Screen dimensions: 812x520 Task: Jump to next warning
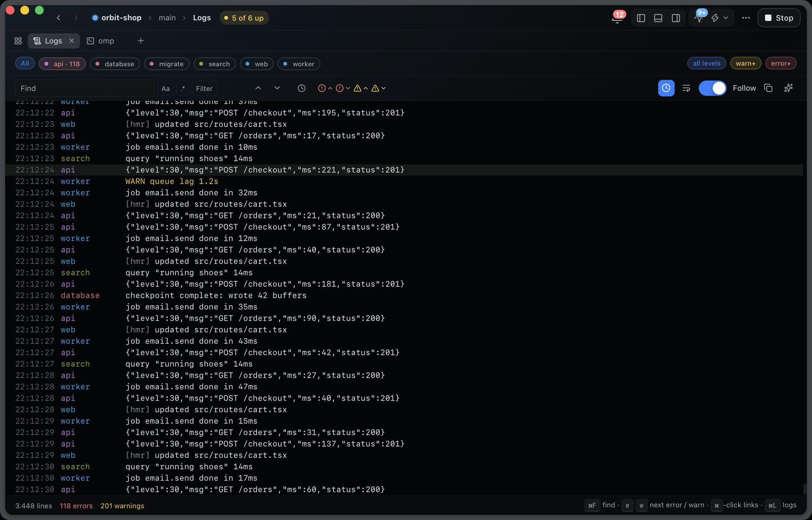[378, 88]
